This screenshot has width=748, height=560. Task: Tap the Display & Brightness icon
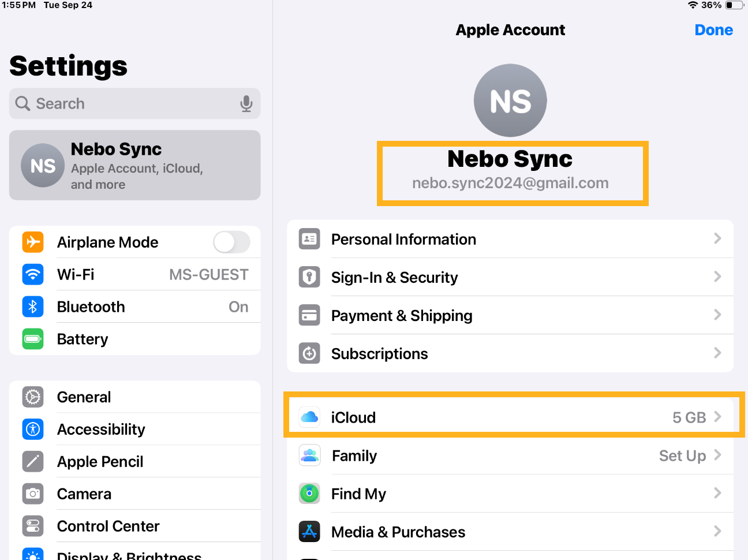pyautogui.click(x=33, y=554)
